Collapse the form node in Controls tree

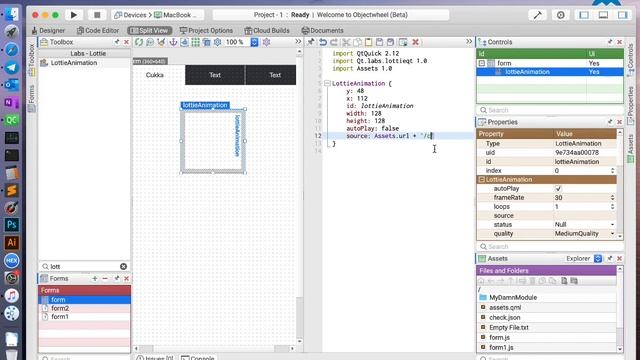[482, 63]
